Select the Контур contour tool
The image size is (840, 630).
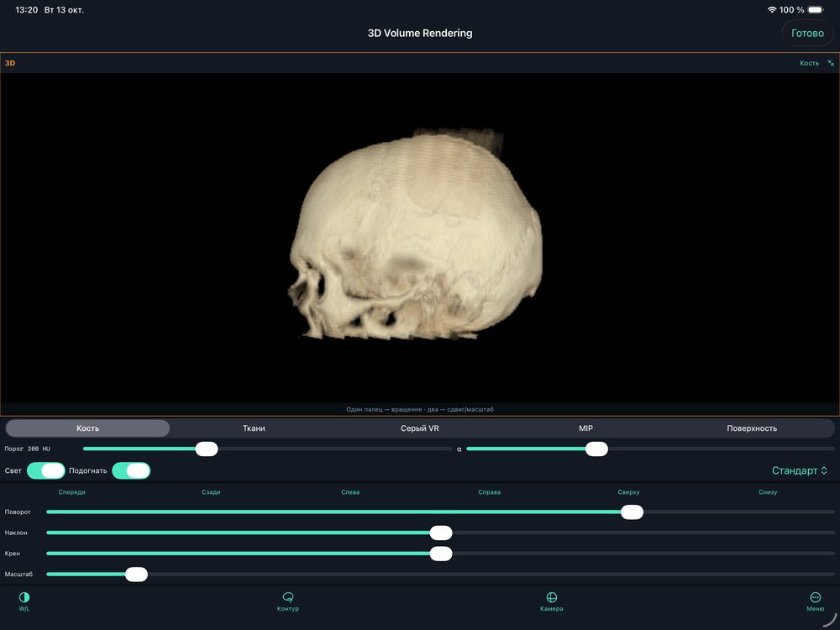click(287, 601)
